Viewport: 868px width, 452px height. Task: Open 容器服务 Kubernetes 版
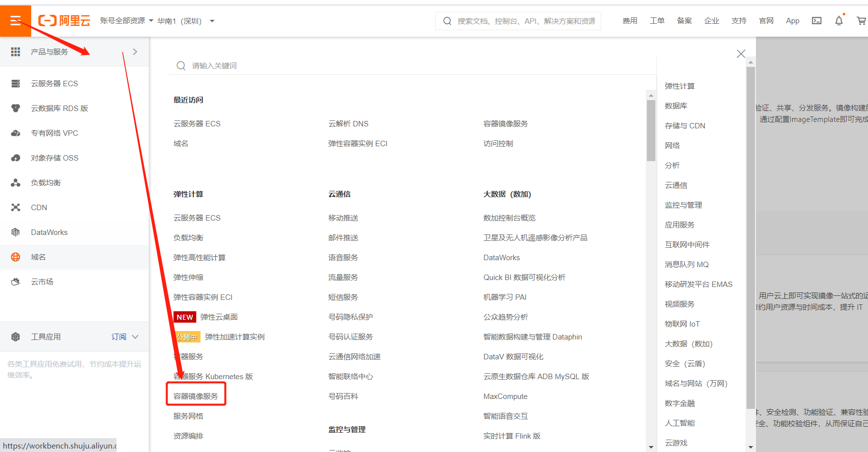click(x=213, y=377)
